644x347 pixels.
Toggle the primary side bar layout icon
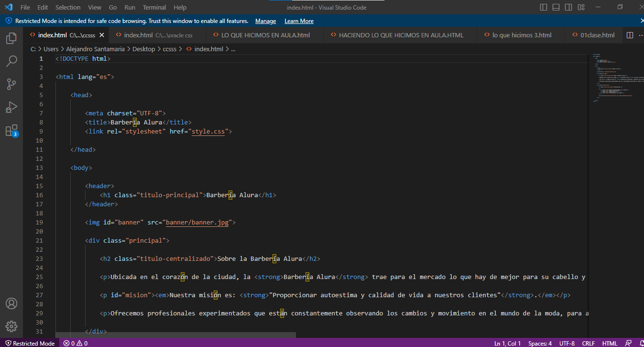point(544,7)
